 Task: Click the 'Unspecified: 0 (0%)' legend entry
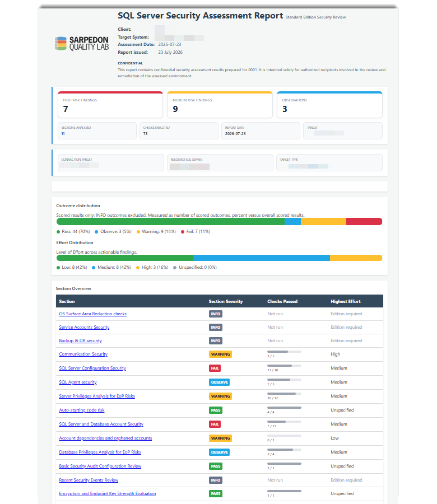pyautogui.click(x=195, y=268)
